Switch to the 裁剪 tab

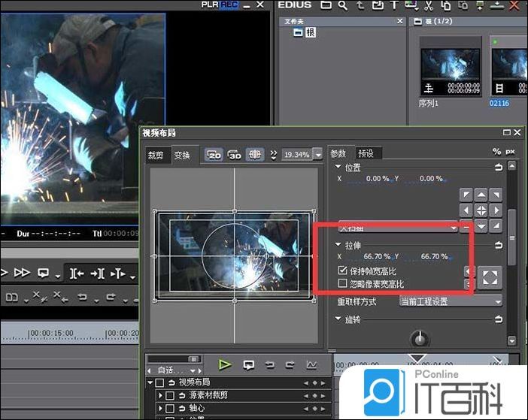(x=156, y=156)
